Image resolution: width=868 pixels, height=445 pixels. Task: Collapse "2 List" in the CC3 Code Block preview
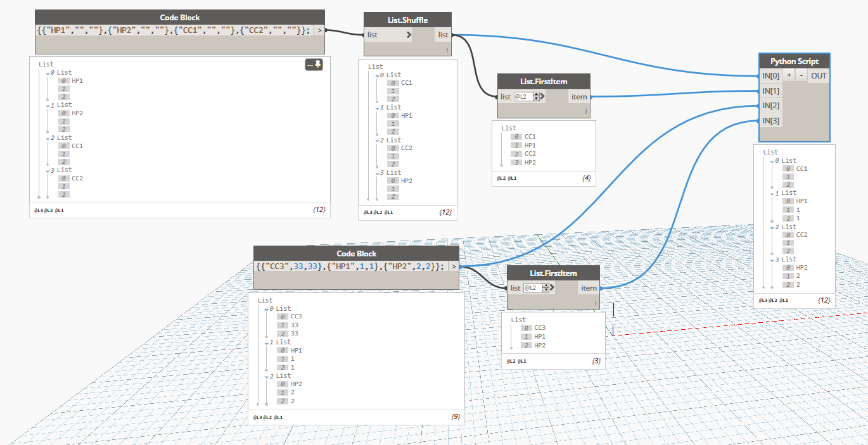[265, 377]
